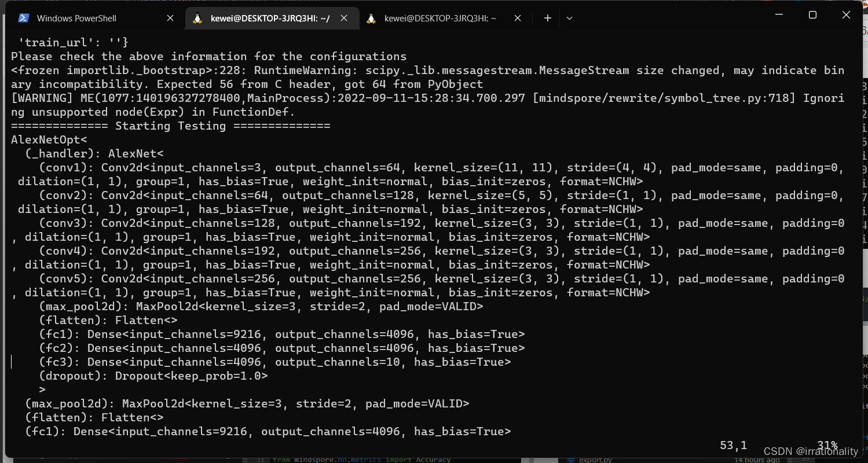Close the Windows PowerShell tab

click(x=170, y=18)
